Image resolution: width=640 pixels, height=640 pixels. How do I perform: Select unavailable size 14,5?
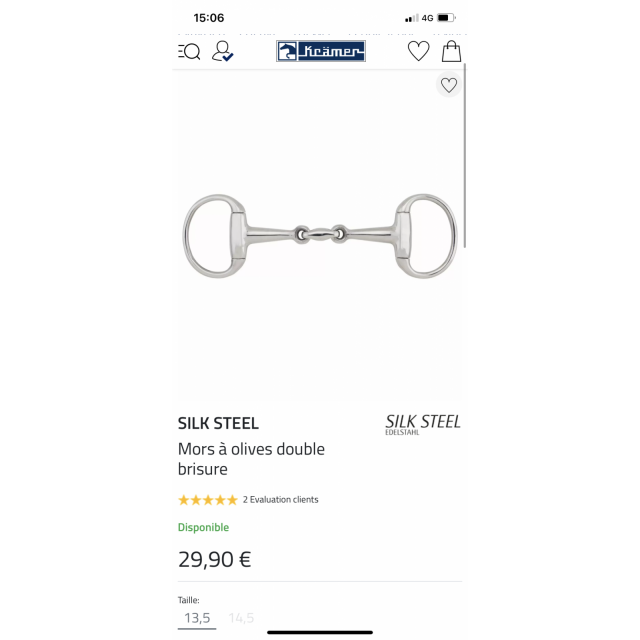coord(241,618)
